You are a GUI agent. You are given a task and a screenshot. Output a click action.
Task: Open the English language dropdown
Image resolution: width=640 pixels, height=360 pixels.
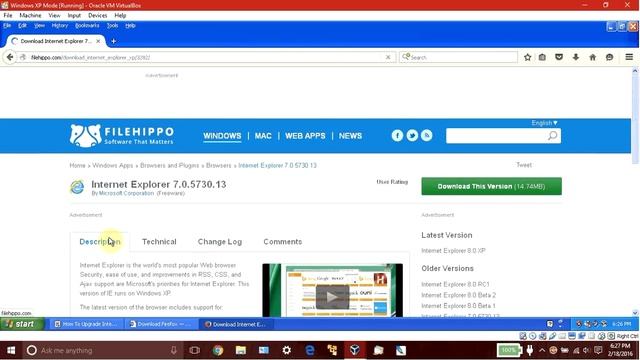point(544,123)
